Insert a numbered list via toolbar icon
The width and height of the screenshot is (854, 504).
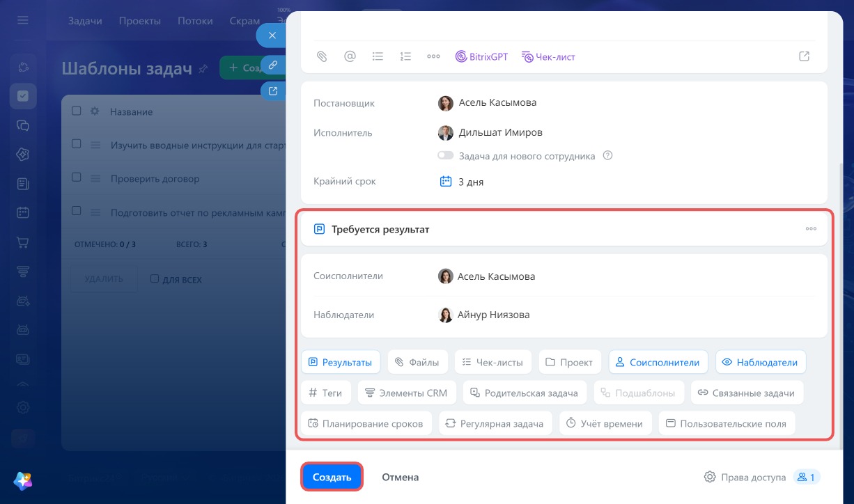405,56
